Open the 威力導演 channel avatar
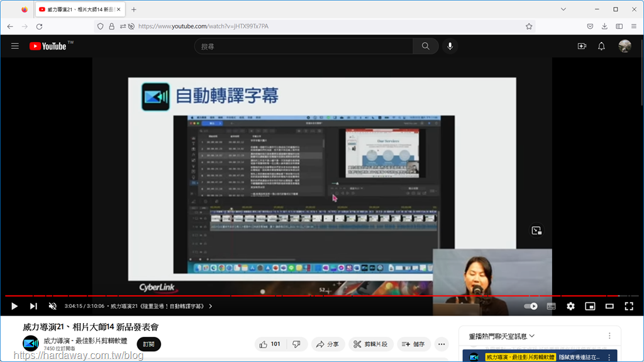This screenshot has width=644, height=362. click(x=31, y=344)
